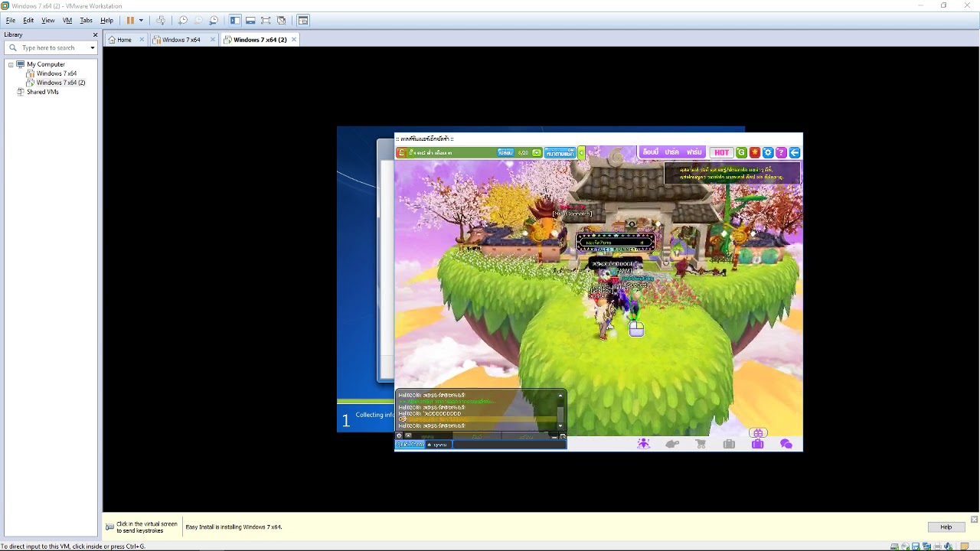Click the green G icon in game
980x551 pixels.
click(x=741, y=152)
